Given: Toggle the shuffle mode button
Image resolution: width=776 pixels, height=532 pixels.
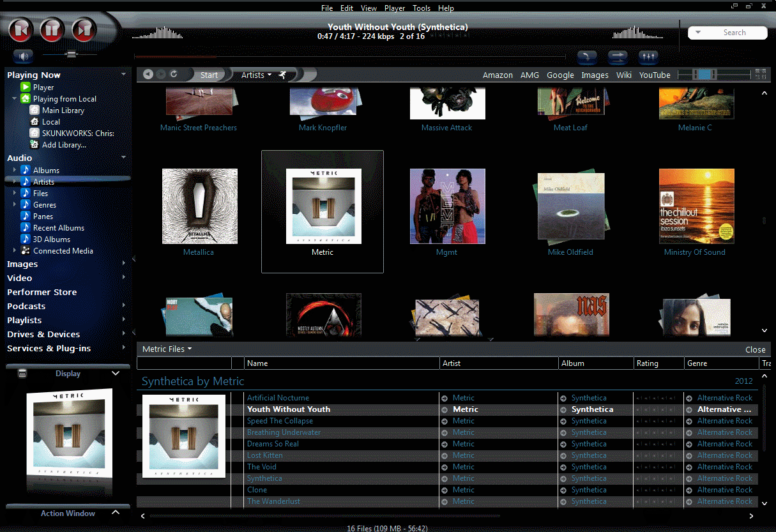Looking at the screenshot, I should [618, 57].
